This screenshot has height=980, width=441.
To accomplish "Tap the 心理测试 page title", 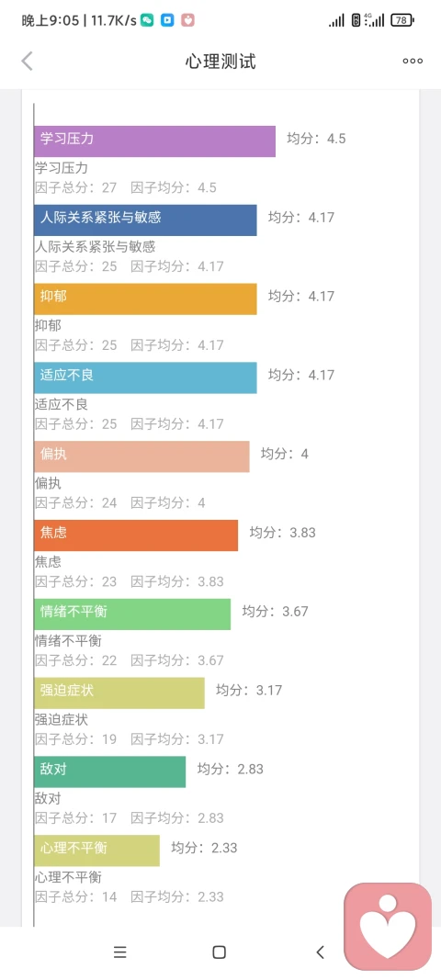I will (220, 62).
